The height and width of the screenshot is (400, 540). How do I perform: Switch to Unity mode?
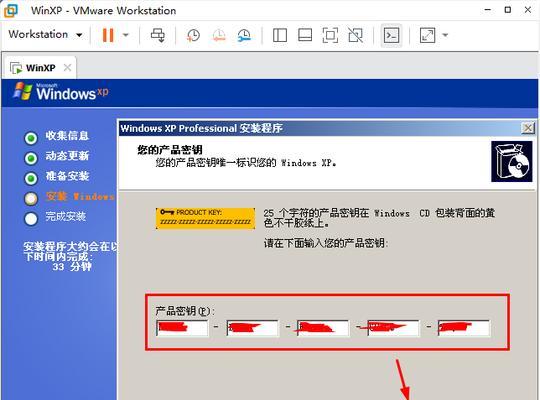[355, 35]
